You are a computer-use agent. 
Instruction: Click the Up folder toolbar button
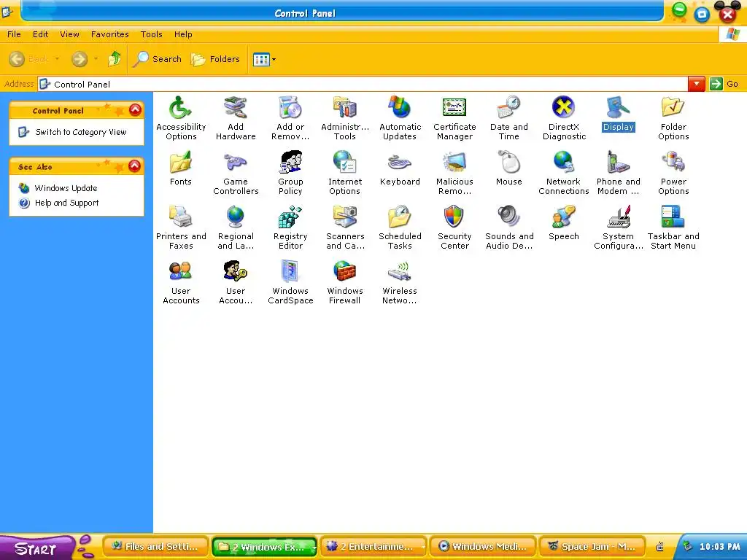115,59
